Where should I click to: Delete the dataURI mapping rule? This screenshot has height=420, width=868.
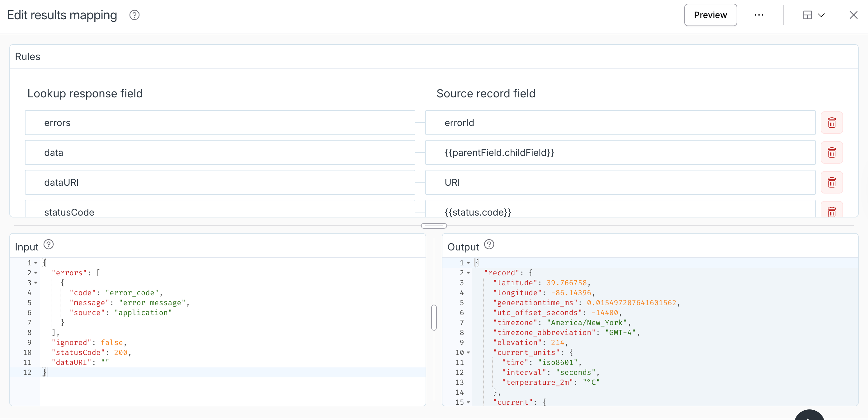point(832,183)
